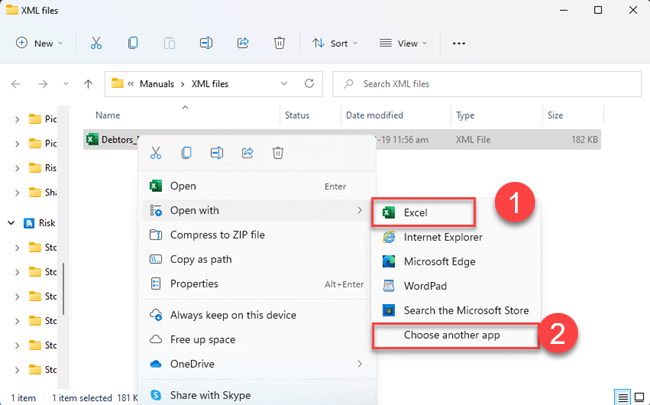This screenshot has height=405, width=650.
Task: Click the Rename icon in the top toolbar
Action: (205, 44)
